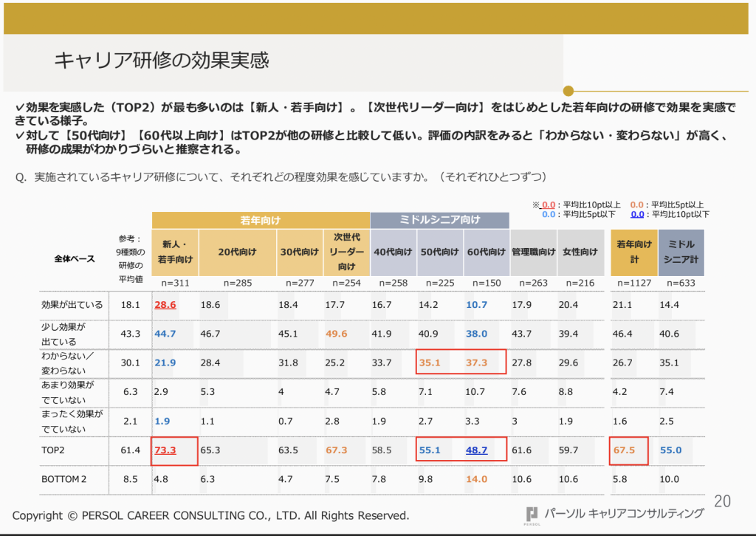Click the 新人・若手向け column header
The width and height of the screenshot is (756, 536).
pyautogui.click(x=174, y=251)
